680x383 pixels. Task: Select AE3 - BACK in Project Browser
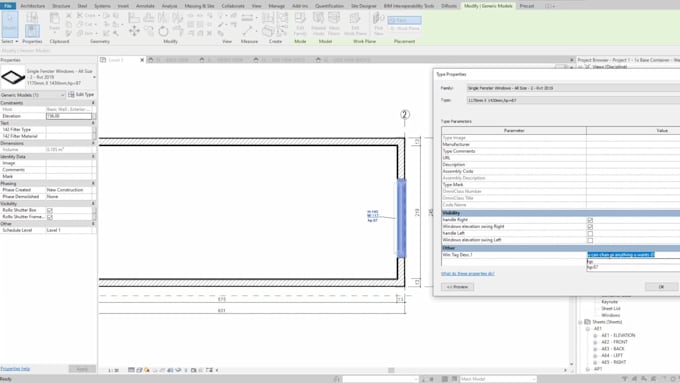613,349
